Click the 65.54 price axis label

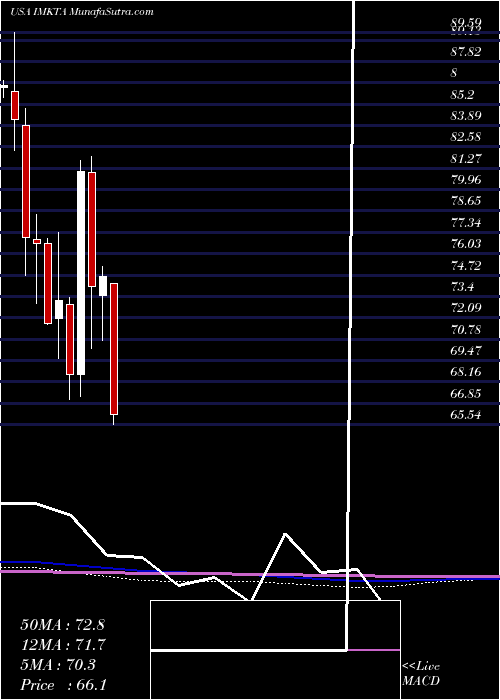point(466,415)
